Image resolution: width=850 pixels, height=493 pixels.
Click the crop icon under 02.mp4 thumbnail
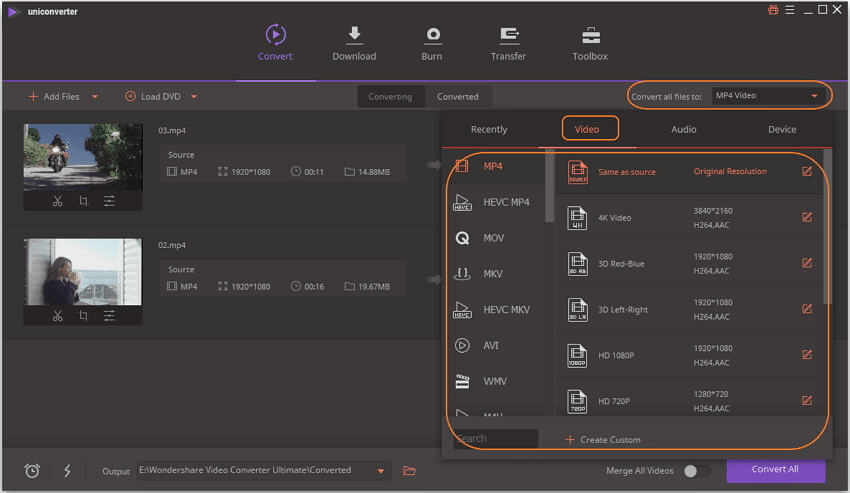[x=83, y=316]
